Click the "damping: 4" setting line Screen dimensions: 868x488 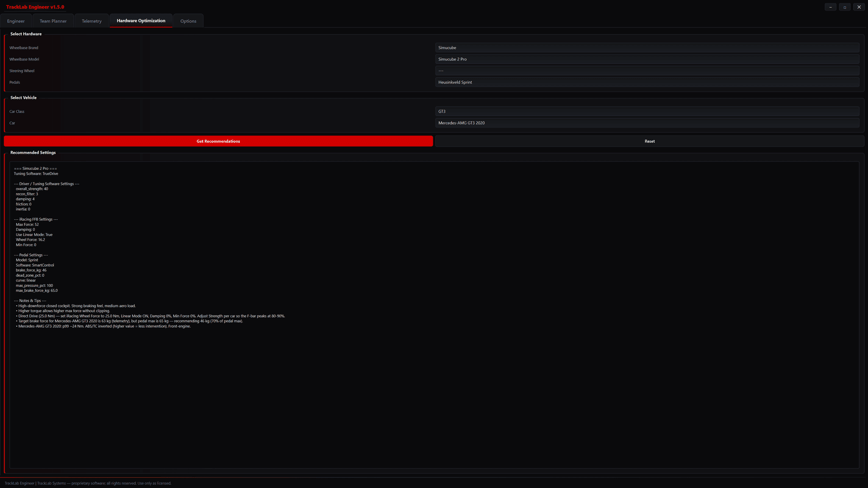(x=25, y=199)
